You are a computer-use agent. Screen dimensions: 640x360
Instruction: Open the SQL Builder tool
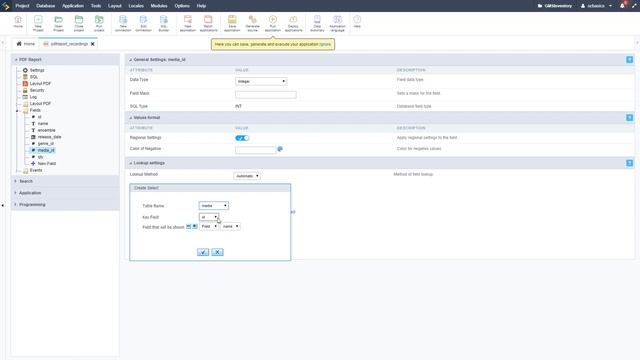point(164,23)
